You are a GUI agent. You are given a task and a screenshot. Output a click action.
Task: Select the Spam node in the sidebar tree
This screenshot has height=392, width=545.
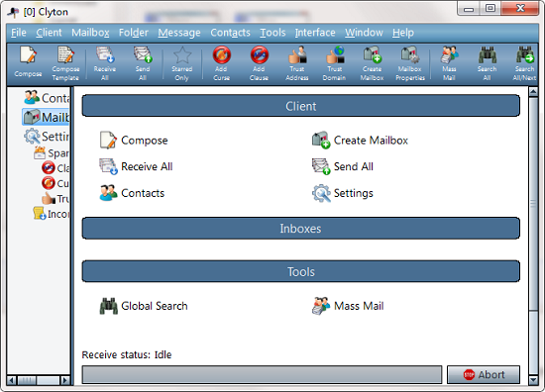52,153
